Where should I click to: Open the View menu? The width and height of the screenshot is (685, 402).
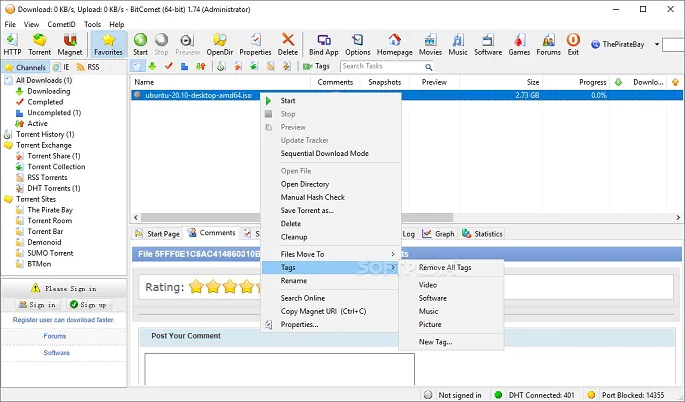[x=31, y=24]
